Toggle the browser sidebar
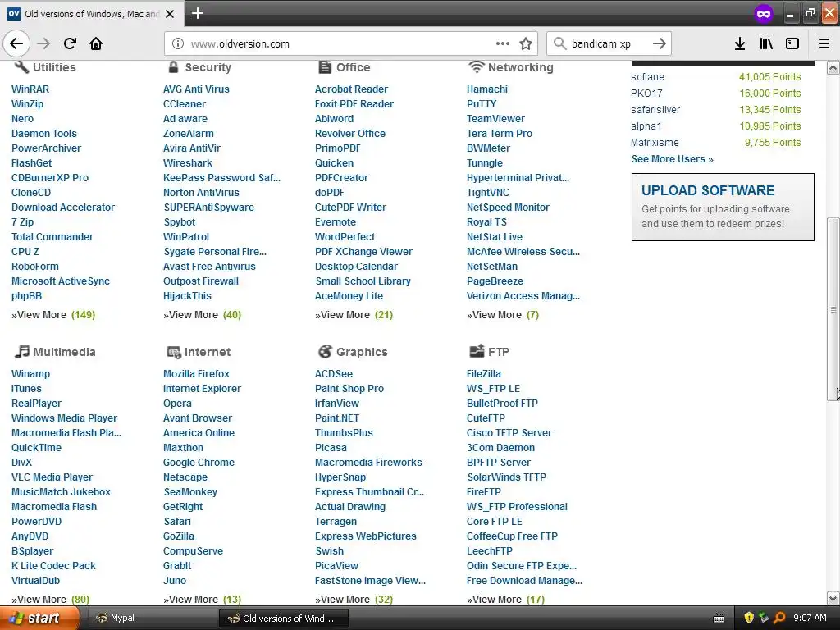Image resolution: width=840 pixels, height=630 pixels. click(792, 43)
